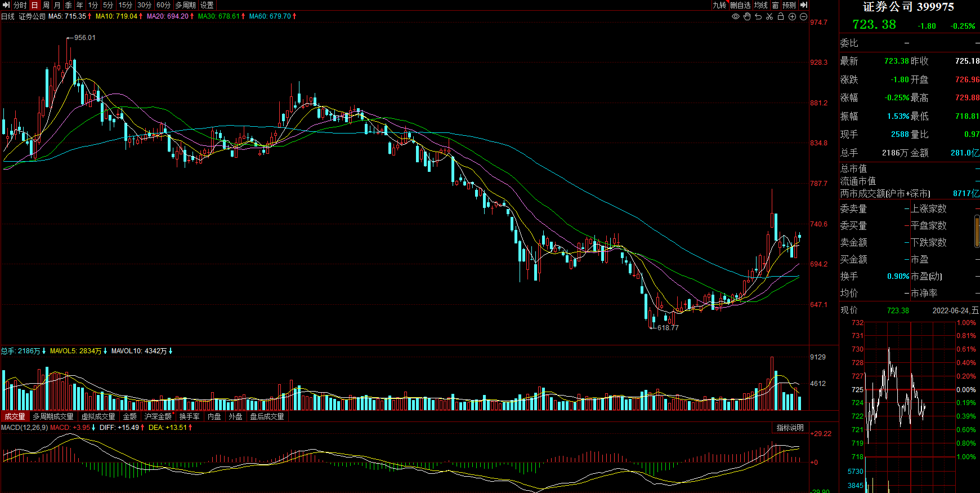Select the 盘后成交量 sub-tab

click(x=267, y=416)
